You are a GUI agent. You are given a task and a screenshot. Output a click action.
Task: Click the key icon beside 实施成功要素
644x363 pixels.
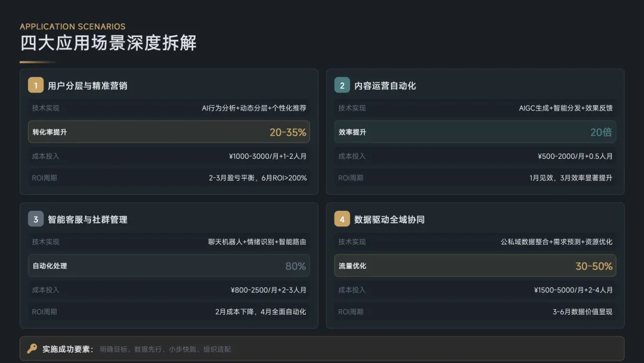coord(32,349)
